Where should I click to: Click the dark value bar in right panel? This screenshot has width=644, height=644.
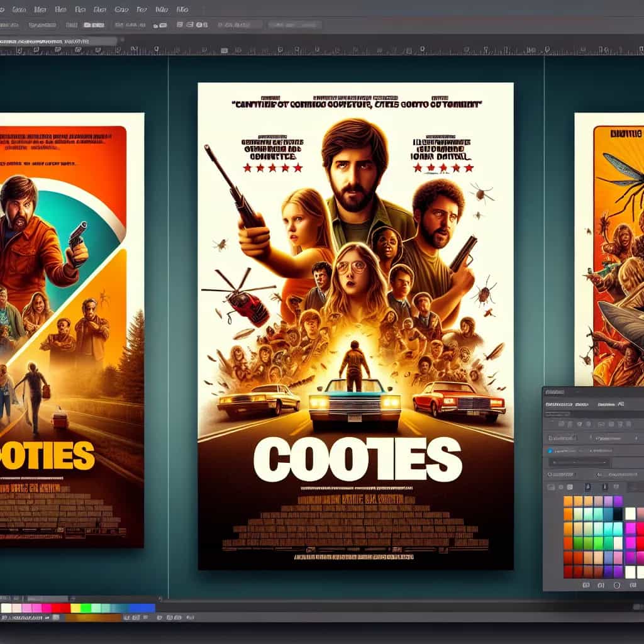click(x=580, y=462)
